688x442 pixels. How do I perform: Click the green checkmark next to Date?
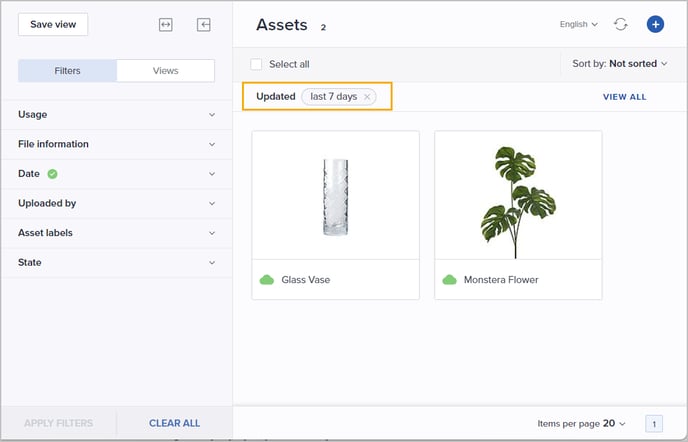[x=52, y=174]
